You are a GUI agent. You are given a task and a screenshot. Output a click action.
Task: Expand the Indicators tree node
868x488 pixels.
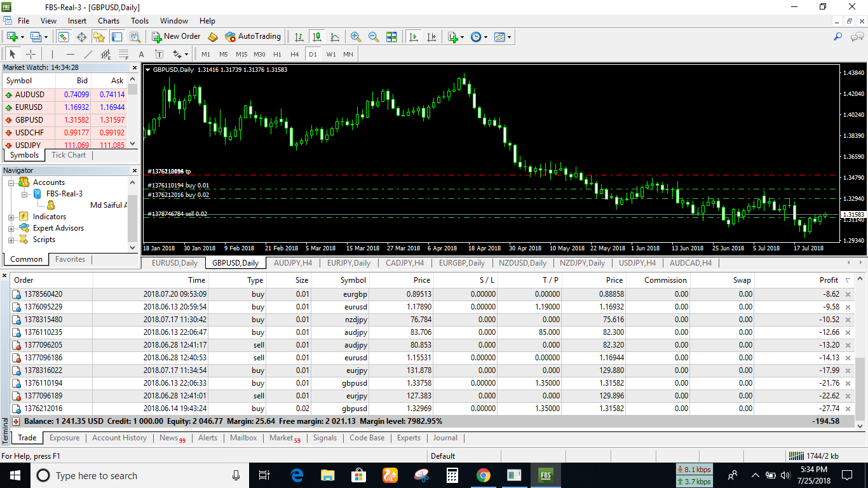coord(11,217)
